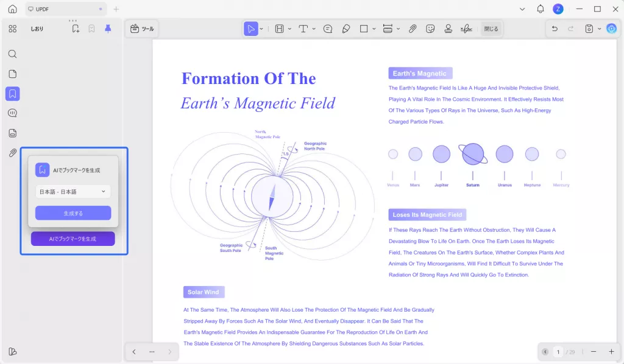Collapse the zoom bar left arrow

point(545,352)
